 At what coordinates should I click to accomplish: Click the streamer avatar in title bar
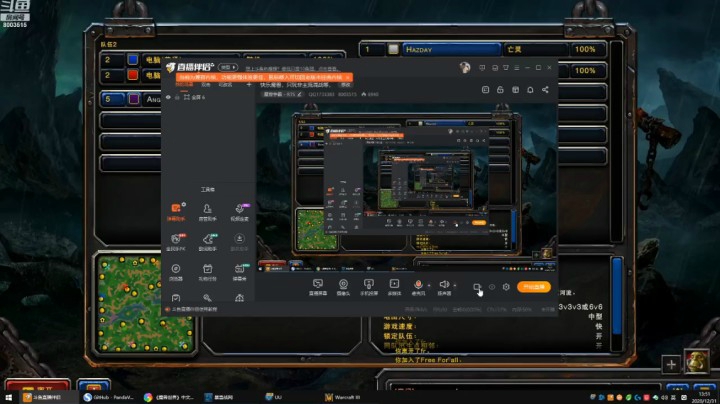(465, 68)
